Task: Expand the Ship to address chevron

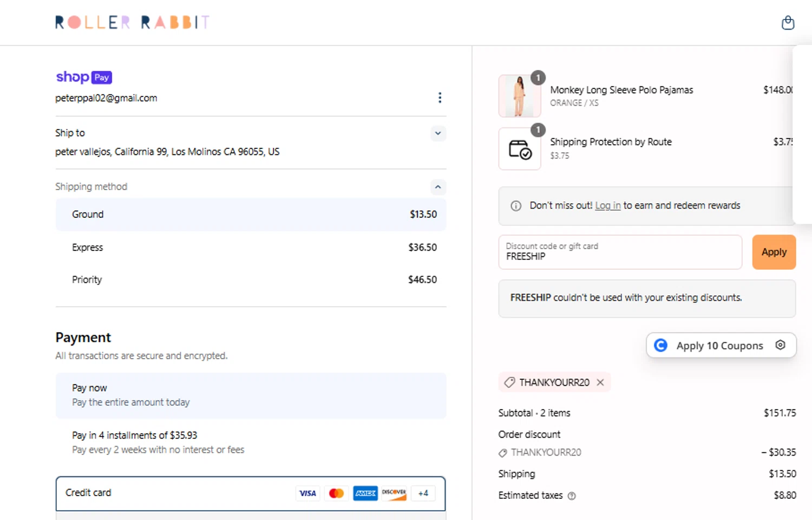Action: 438,133
